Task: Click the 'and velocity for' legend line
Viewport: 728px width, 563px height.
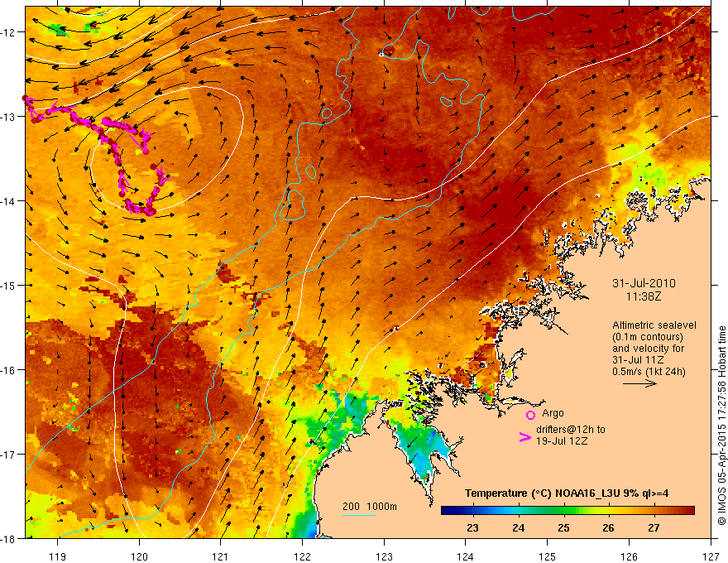Action: point(648,349)
